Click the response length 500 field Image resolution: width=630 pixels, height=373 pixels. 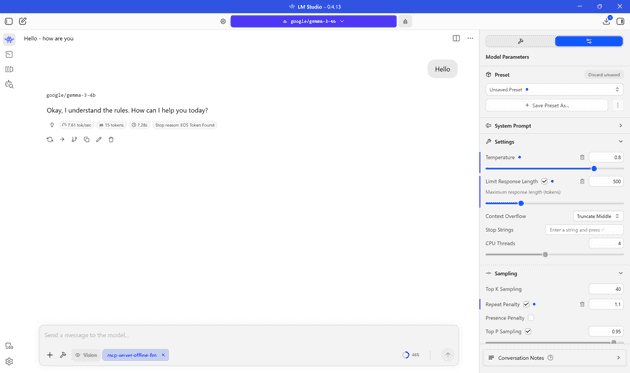coord(606,181)
